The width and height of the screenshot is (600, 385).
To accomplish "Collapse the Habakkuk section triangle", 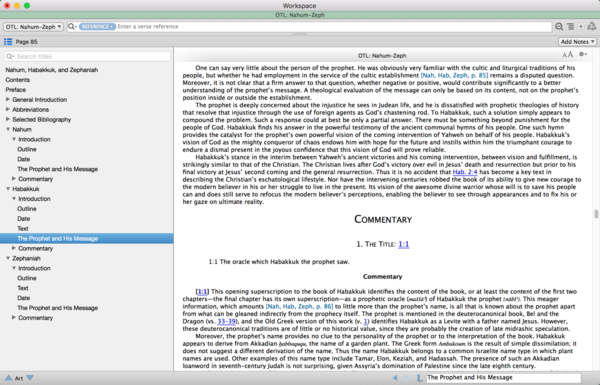I will pos(8,189).
